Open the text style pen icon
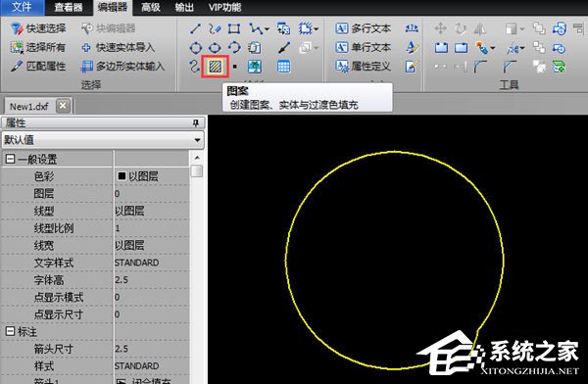Image resolution: width=588 pixels, height=384 pixels. click(412, 47)
